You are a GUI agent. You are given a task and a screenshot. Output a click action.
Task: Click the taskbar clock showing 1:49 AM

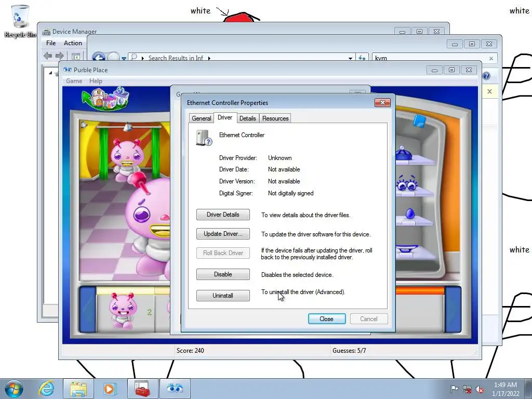click(x=506, y=389)
